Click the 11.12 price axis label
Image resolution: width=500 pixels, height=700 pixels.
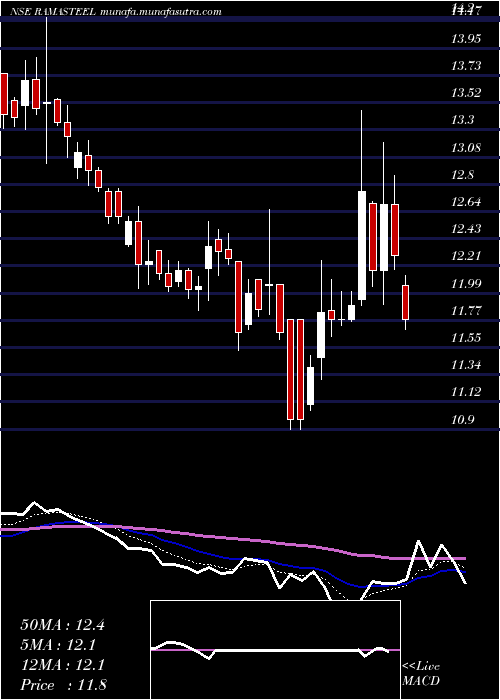click(467, 392)
